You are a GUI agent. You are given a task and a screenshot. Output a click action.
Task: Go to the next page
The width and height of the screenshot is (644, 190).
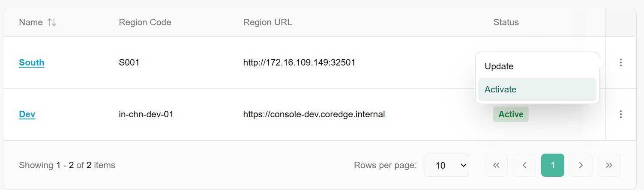pos(581,165)
